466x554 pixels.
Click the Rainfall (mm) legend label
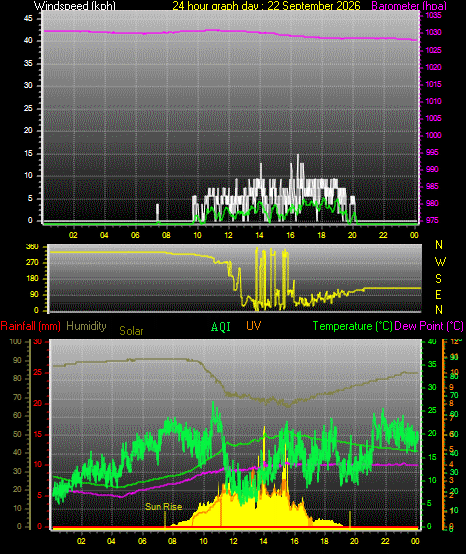[x=30, y=326]
